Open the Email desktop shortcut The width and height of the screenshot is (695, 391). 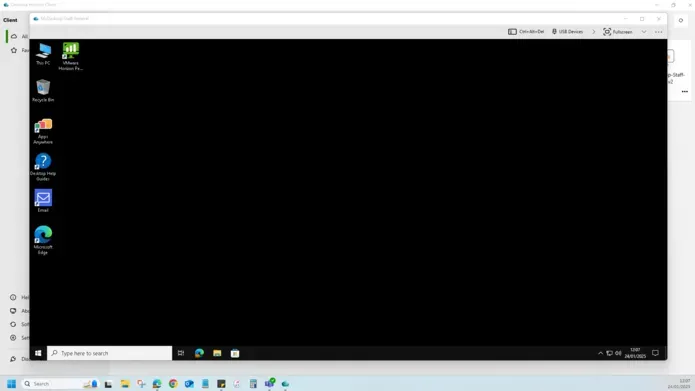click(x=43, y=201)
